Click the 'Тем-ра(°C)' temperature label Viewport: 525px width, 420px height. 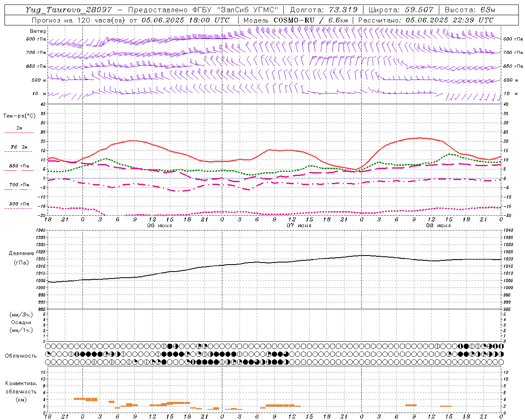(19, 116)
